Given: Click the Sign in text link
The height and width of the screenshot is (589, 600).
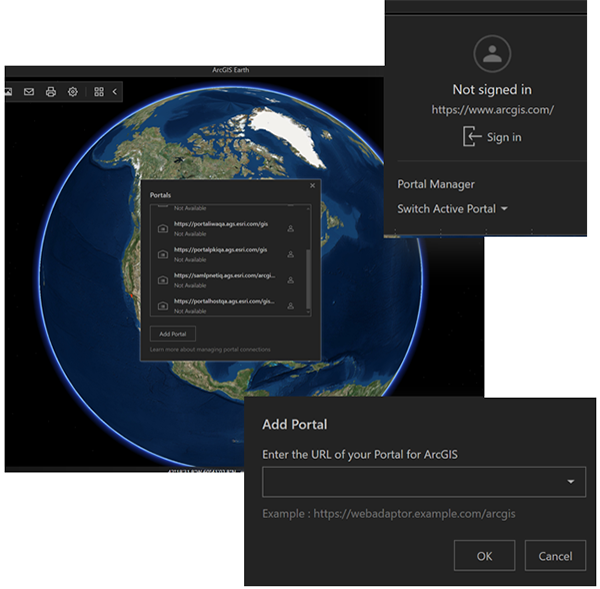Looking at the screenshot, I should pos(504,137).
